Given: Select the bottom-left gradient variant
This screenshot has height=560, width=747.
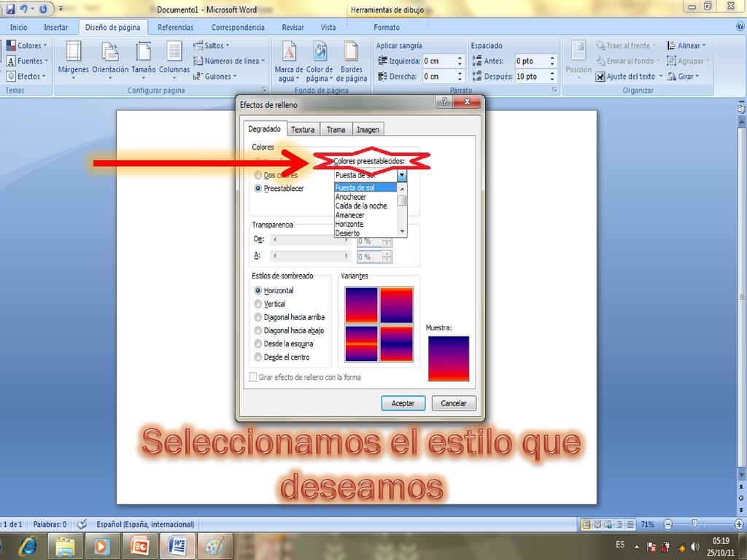Looking at the screenshot, I should (361, 343).
